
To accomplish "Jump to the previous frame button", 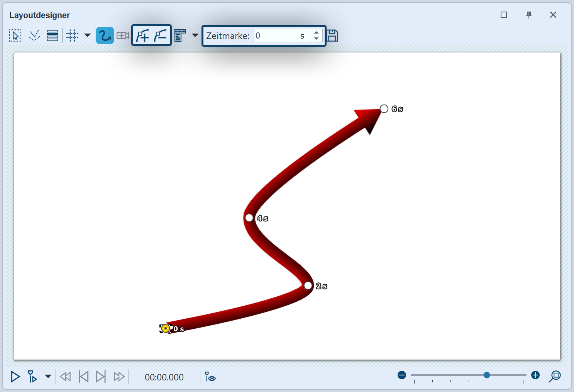I will pos(83,377).
